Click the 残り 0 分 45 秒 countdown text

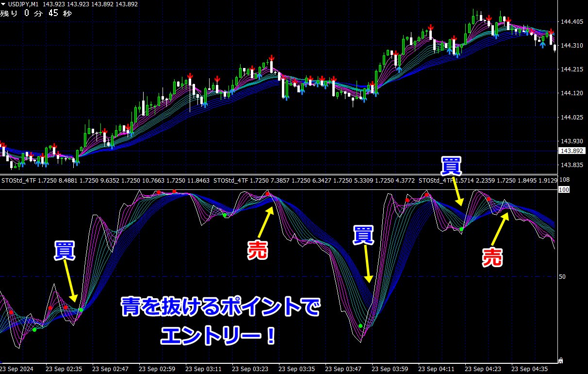[x=36, y=13]
